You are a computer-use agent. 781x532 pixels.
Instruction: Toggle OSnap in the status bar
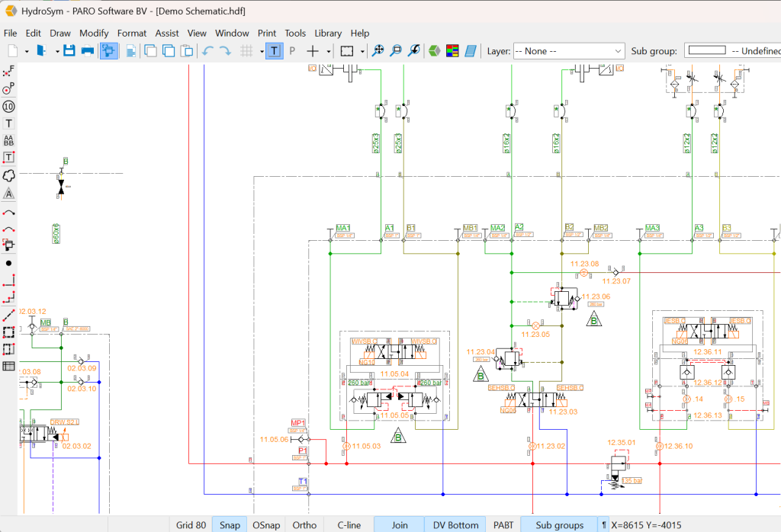[266, 525]
